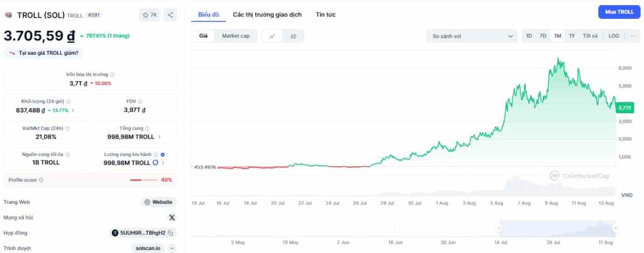The width and height of the screenshot is (644, 253).
Task: Select the Giá price toggle
Action: pos(203,36)
